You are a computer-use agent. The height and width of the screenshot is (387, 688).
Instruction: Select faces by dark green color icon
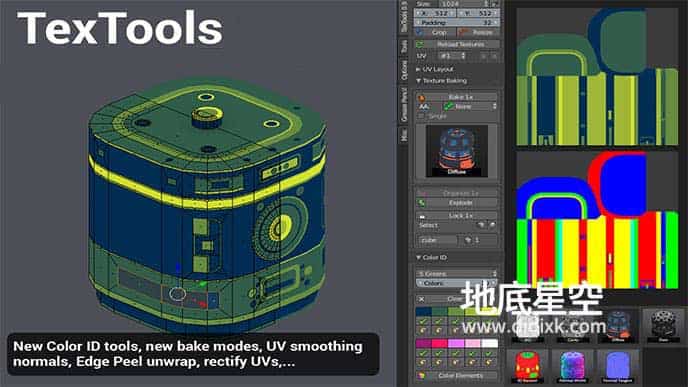point(439,330)
